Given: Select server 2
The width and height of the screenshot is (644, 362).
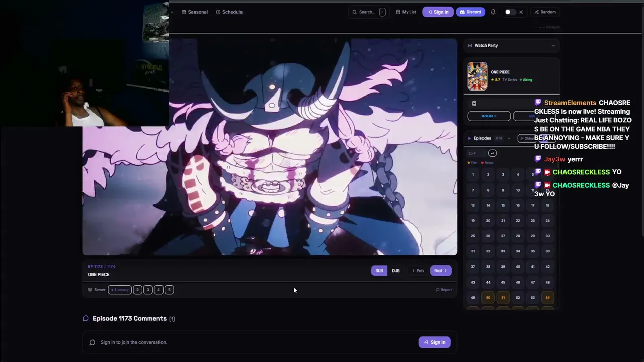Looking at the screenshot, I should (x=137, y=290).
